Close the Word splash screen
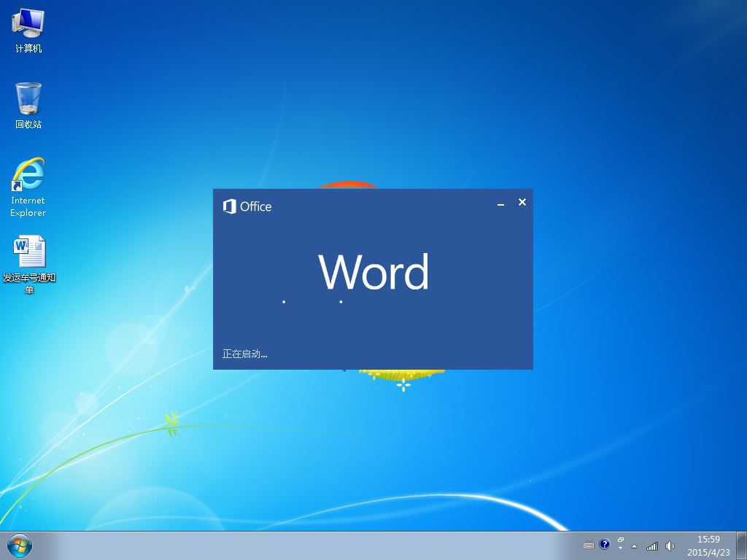The height and width of the screenshot is (560, 747). point(522,203)
